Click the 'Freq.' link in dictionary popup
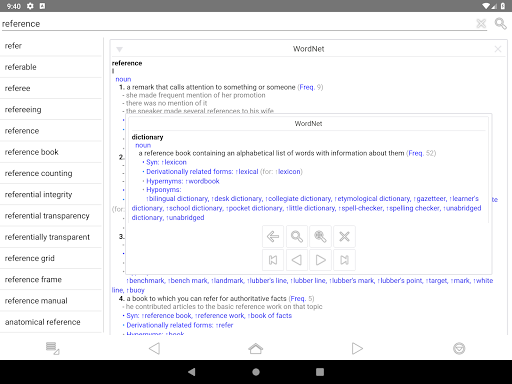The height and width of the screenshot is (384, 512). coord(415,153)
